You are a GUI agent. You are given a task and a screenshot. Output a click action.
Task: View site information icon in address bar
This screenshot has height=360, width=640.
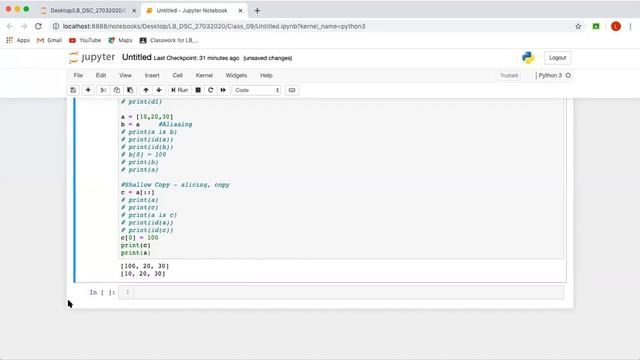pyautogui.click(x=56, y=26)
